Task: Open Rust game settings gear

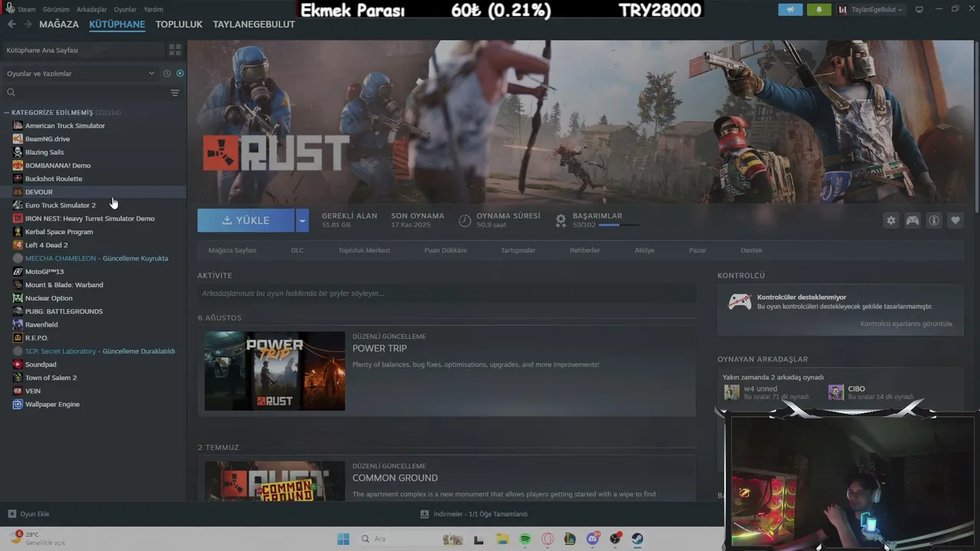Action: coord(891,220)
